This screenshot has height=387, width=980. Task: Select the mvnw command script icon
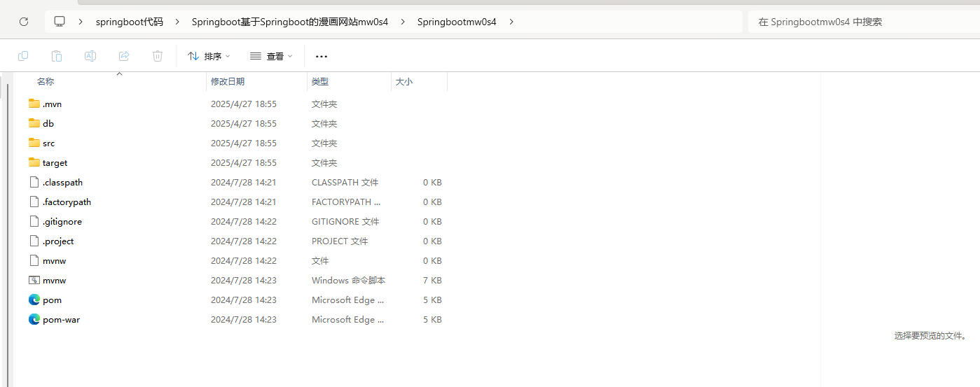pos(34,280)
